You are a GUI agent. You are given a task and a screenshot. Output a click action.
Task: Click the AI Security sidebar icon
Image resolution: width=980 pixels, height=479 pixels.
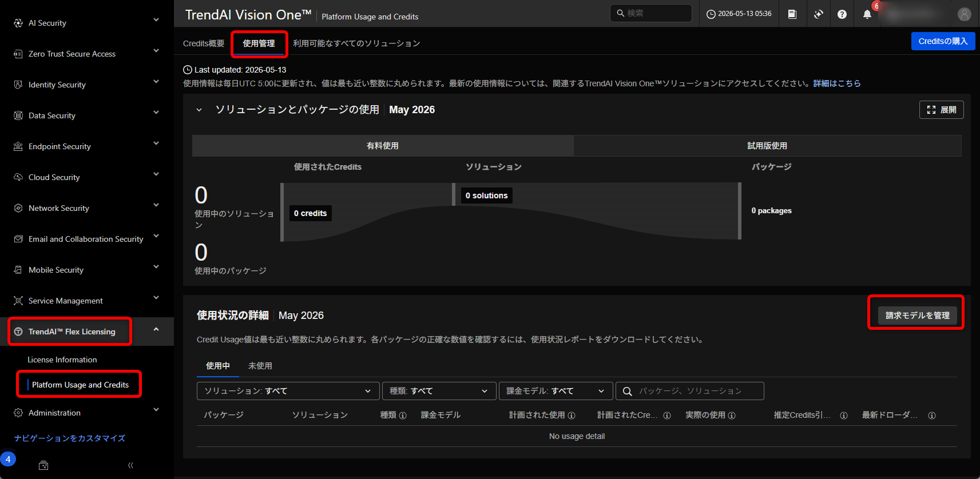click(x=18, y=23)
